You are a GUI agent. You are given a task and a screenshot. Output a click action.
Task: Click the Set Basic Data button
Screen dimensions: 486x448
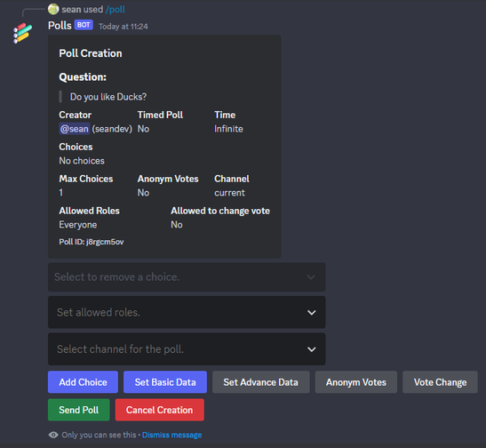coord(165,382)
